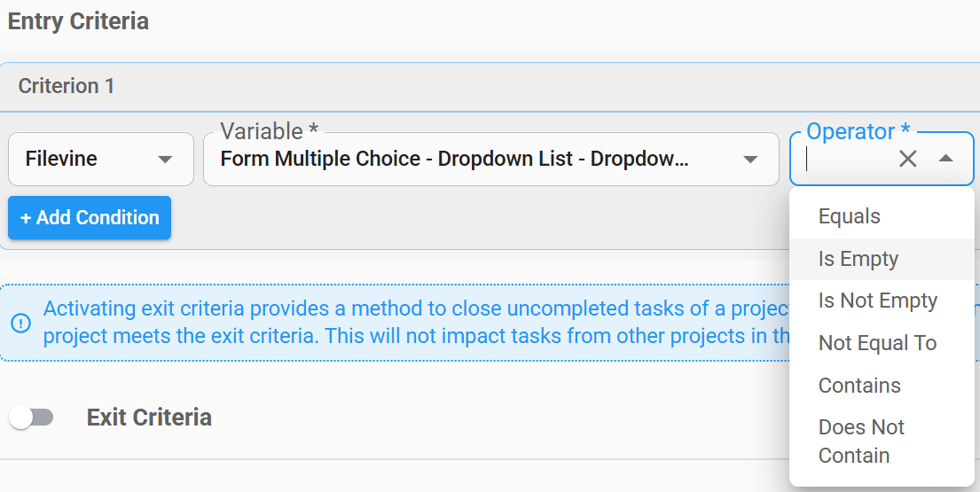
Task: Pick Is Not Empty from the list
Action: (x=877, y=301)
